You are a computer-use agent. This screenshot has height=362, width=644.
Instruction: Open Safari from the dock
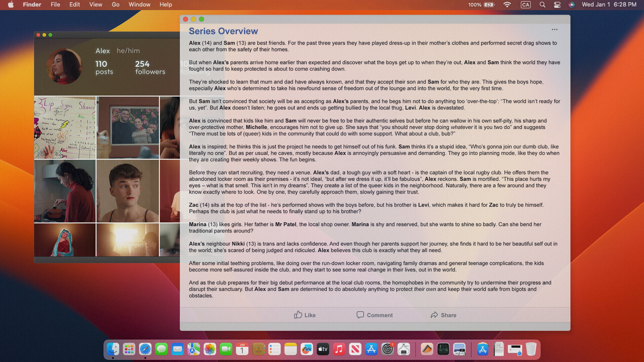(145, 349)
